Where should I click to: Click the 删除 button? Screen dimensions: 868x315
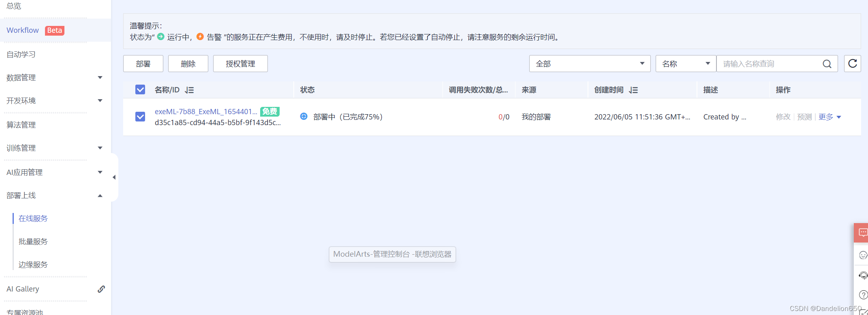click(x=188, y=64)
